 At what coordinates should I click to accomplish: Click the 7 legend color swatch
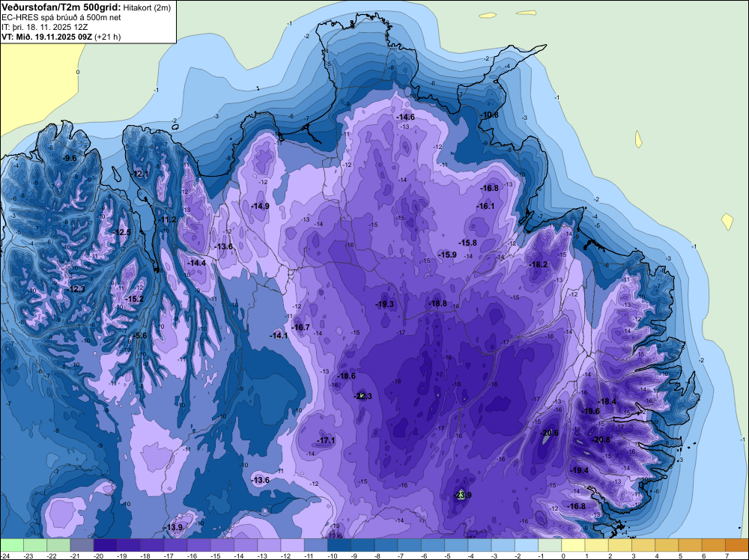(x=737, y=545)
